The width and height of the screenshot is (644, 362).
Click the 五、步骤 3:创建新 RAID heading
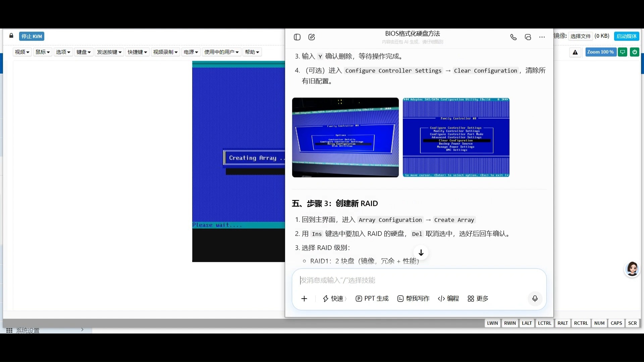point(335,203)
